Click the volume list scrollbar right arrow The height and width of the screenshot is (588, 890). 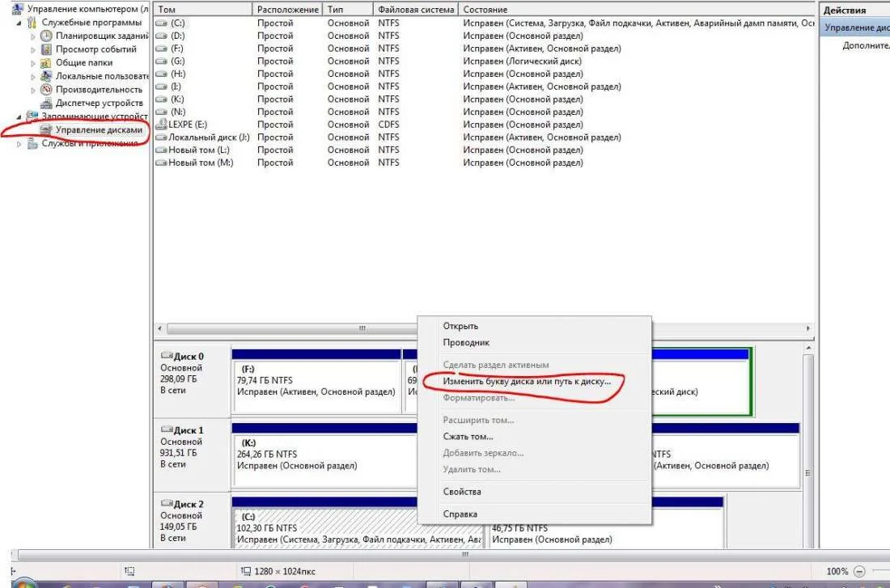pos(807,328)
